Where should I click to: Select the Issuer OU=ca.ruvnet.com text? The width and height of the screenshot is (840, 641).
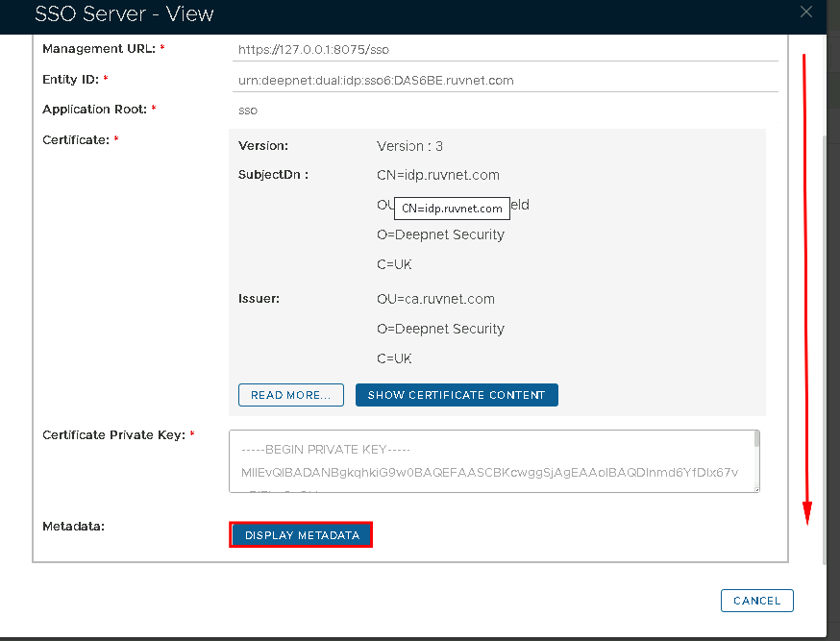coord(435,299)
